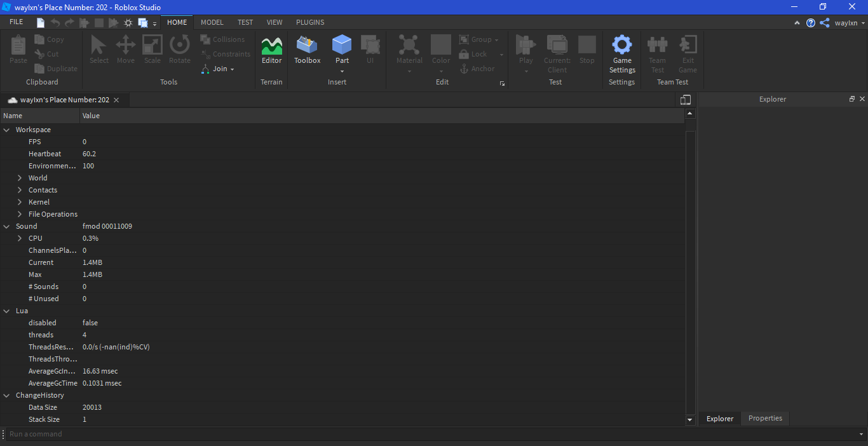Collapse the Workspace tree node
The width and height of the screenshot is (868, 446).
(7, 130)
